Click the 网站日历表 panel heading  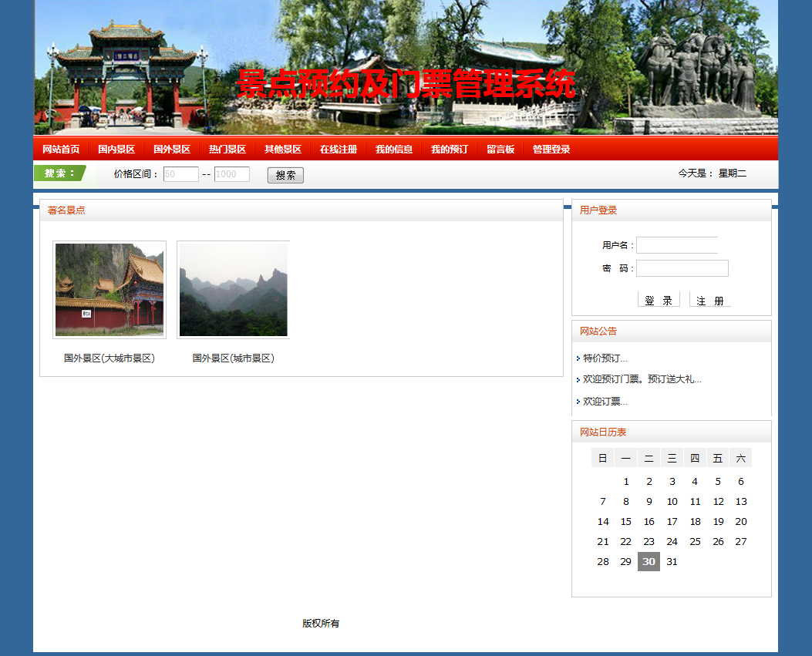point(603,432)
